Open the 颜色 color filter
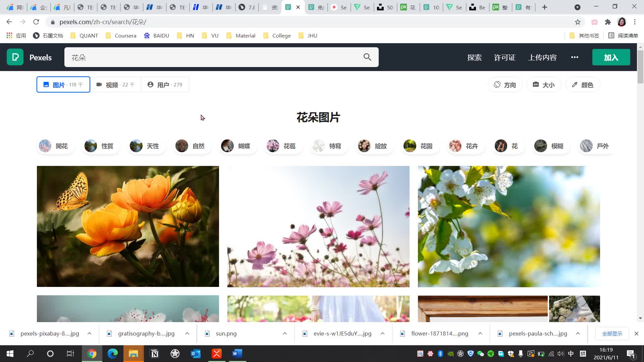The image size is (644, 362). point(583,85)
